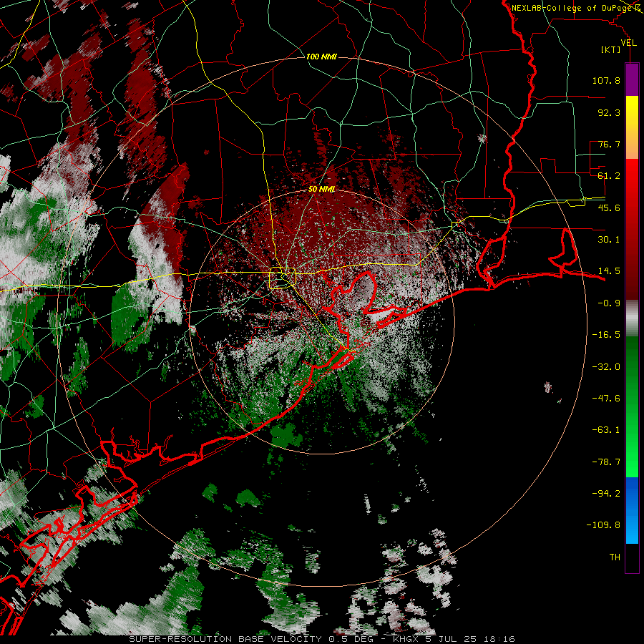Select the VEL legend title
This screenshot has height=644, width=644.
(628, 43)
